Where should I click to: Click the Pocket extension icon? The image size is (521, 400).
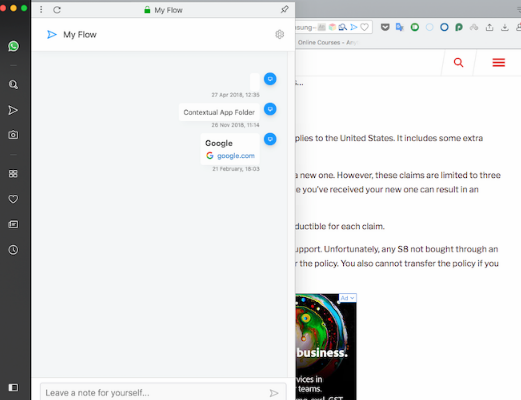[x=385, y=27]
